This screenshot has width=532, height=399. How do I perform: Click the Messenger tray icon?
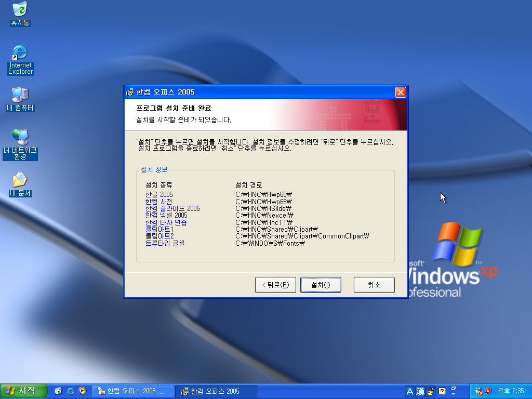478,392
